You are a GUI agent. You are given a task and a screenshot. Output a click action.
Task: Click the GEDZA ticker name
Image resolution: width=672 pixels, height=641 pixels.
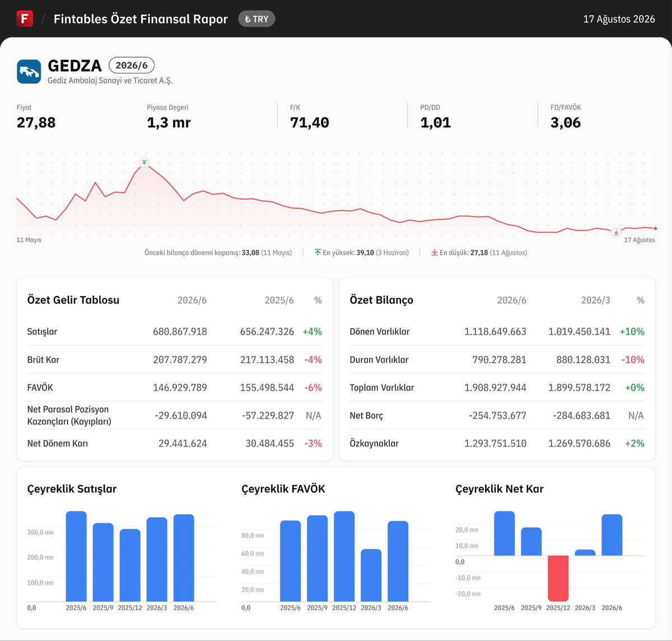tap(74, 65)
